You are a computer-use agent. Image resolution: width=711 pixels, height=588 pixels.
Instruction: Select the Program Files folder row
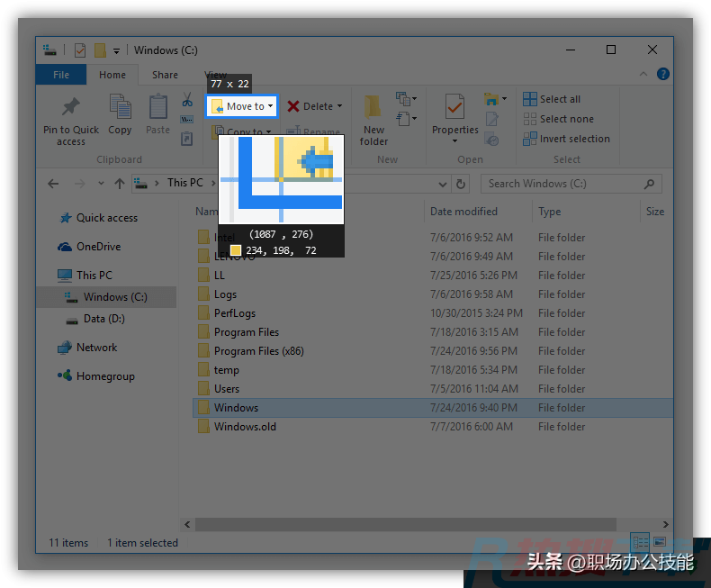click(x=433, y=332)
